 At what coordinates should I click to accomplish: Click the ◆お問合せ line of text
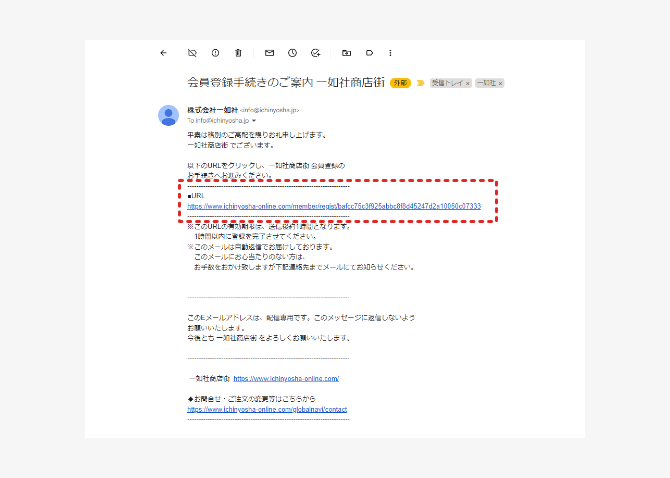coord(252,399)
